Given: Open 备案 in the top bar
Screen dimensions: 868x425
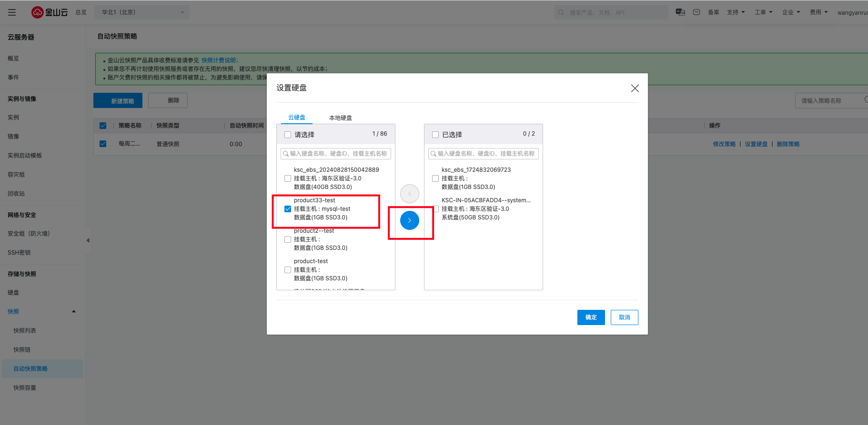Looking at the screenshot, I should click(714, 12).
